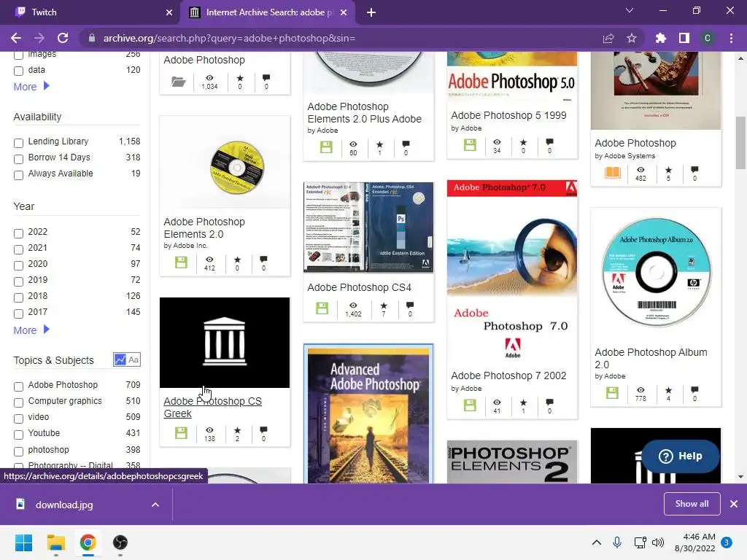Open the profile avatar labeled C
The width and height of the screenshot is (747, 560).
click(x=708, y=38)
